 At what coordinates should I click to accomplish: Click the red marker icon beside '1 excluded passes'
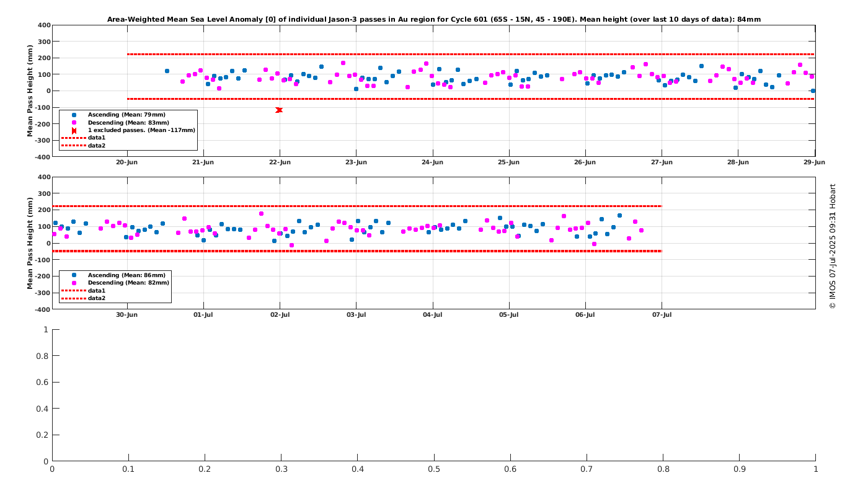click(x=74, y=130)
